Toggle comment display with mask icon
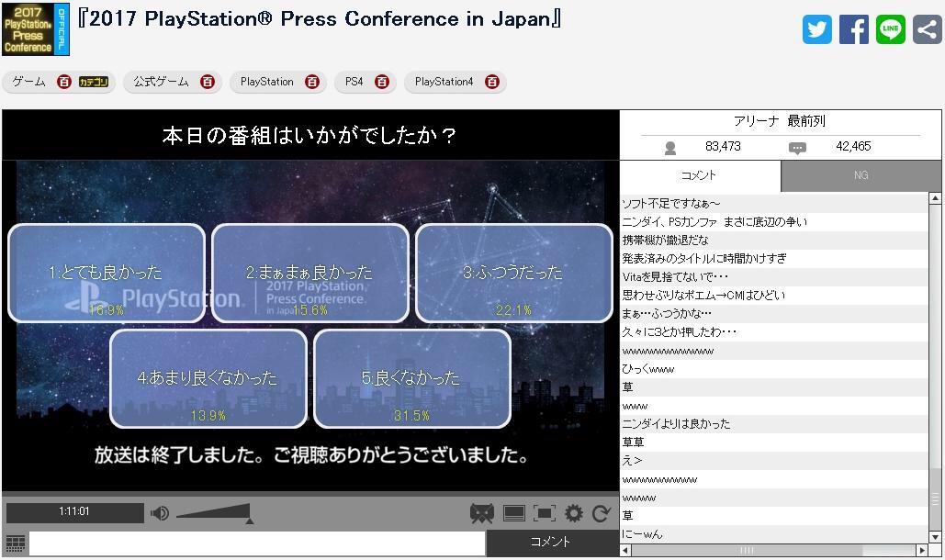This screenshot has width=945, height=560. (x=481, y=513)
